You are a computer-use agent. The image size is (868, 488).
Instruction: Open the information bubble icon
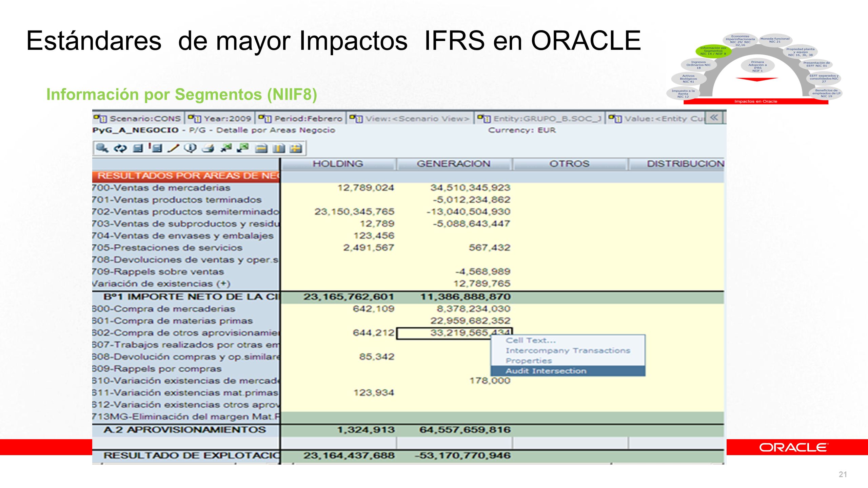coord(191,148)
